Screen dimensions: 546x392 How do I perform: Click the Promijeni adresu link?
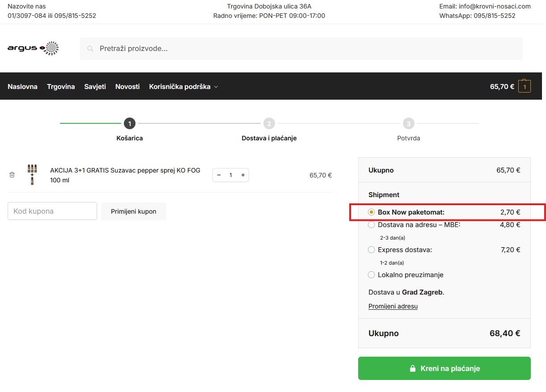[393, 306]
